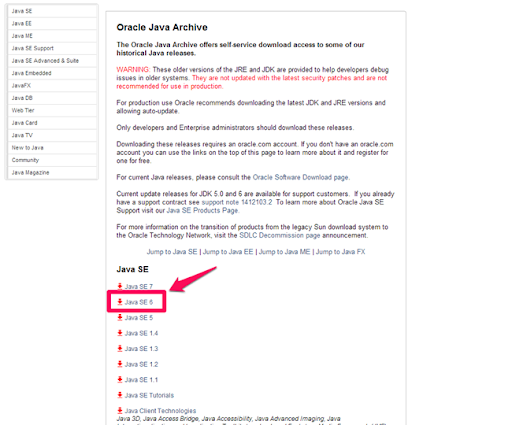Click the Jump to Java SE link
512x425 pixels.
pyautogui.click(x=172, y=252)
